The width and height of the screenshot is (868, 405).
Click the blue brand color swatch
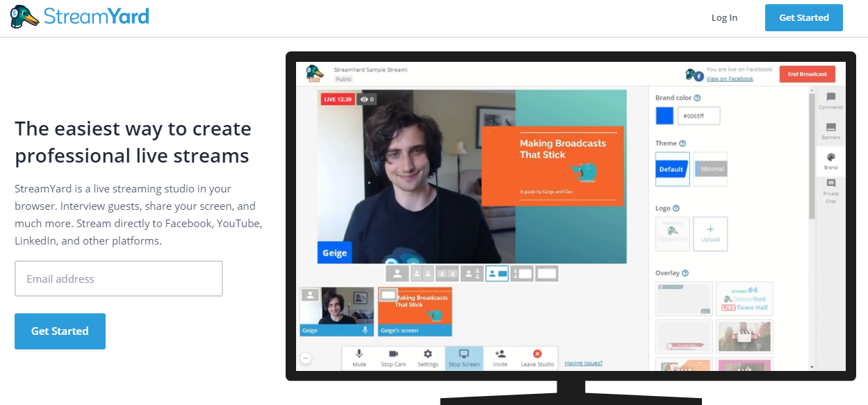(x=664, y=116)
